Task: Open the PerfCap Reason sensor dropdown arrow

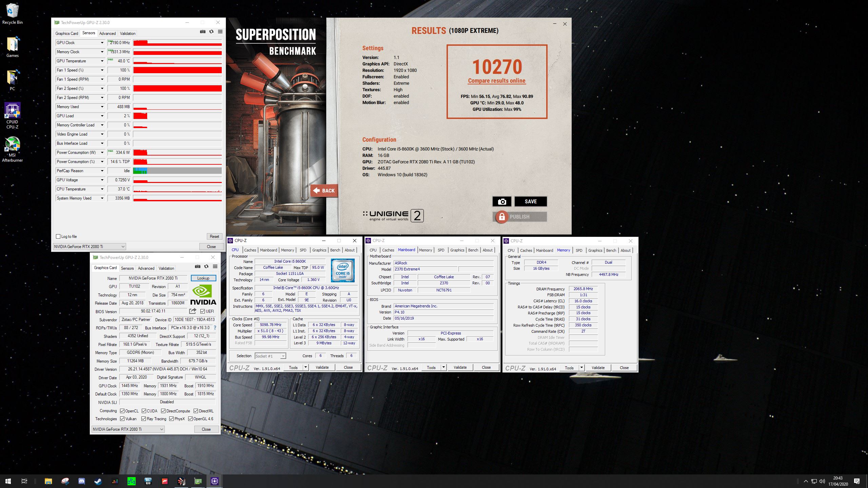Action: pyautogui.click(x=102, y=171)
